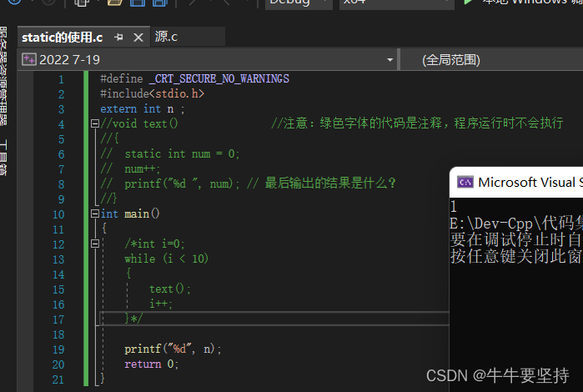Image resolution: width=583 pixels, height=392 pixels.
Task: Collapse the commented text() block at line 4
Action: point(94,123)
